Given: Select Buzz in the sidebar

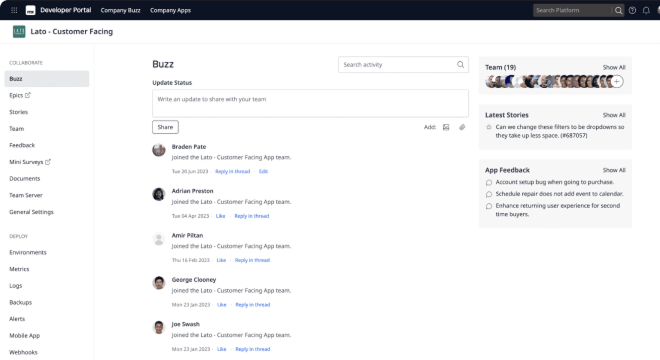Looking at the screenshot, I should click(x=47, y=79).
